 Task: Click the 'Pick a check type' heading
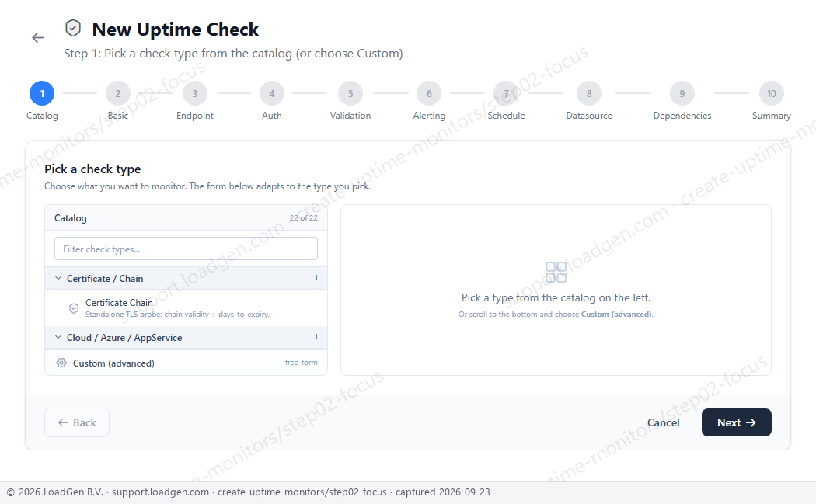92,169
